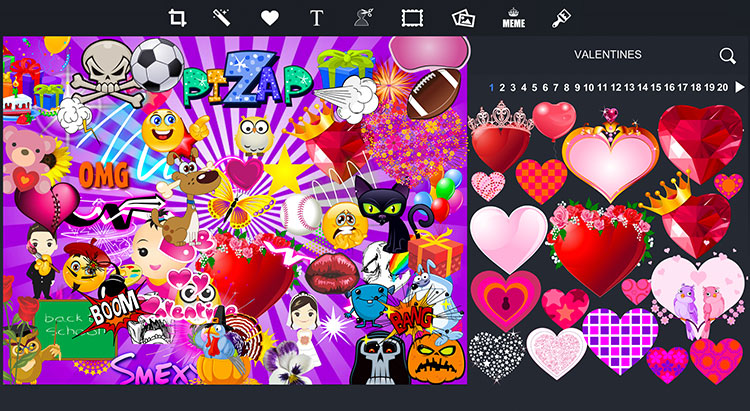Open the cut-out scissors tool
750x411 pixels.
coord(363,18)
